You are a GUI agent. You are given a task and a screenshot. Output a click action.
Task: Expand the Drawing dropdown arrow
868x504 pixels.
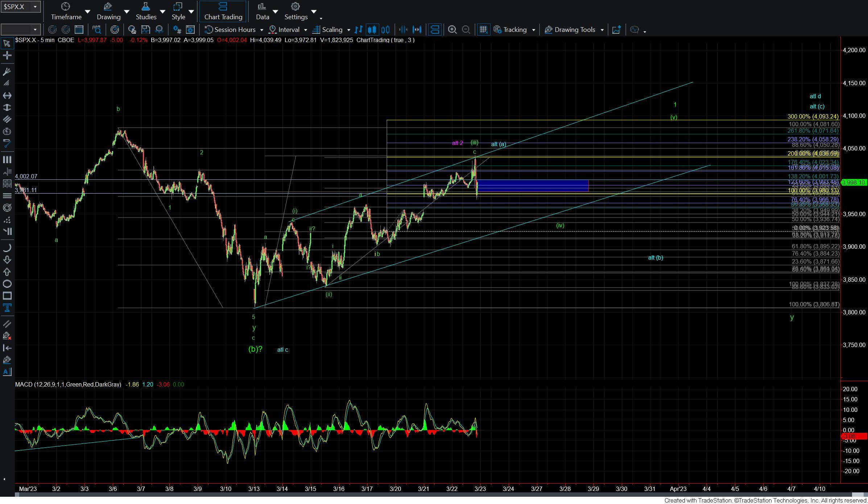(x=127, y=12)
